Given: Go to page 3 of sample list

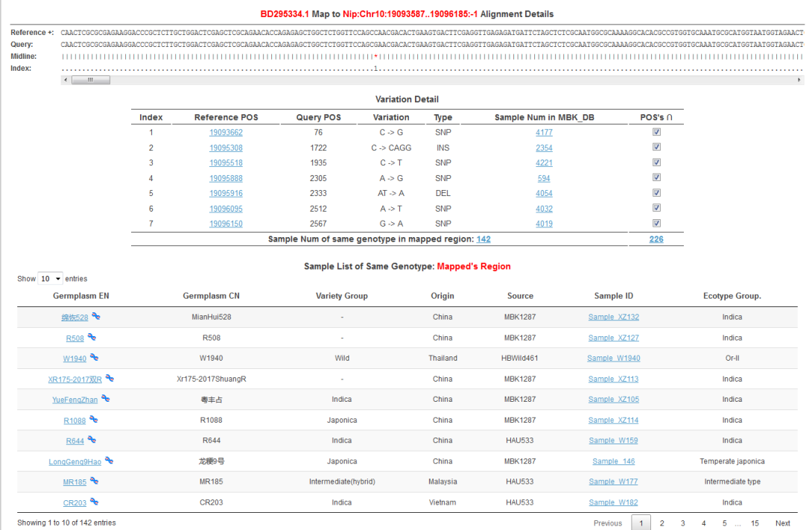Looking at the screenshot, I should [x=682, y=523].
